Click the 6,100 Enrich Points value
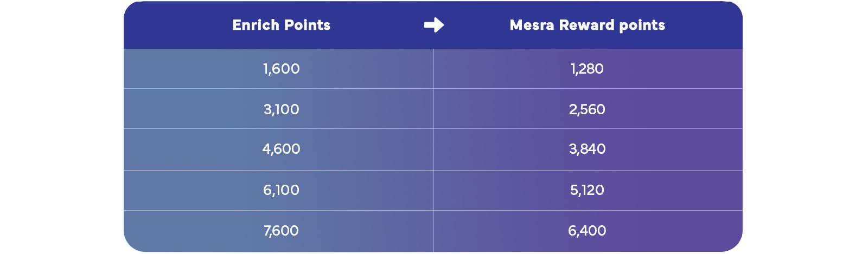868x254 pixels. tap(281, 190)
